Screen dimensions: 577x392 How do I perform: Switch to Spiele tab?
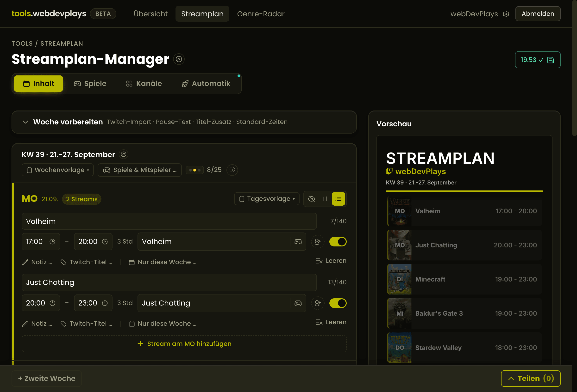[90, 84]
